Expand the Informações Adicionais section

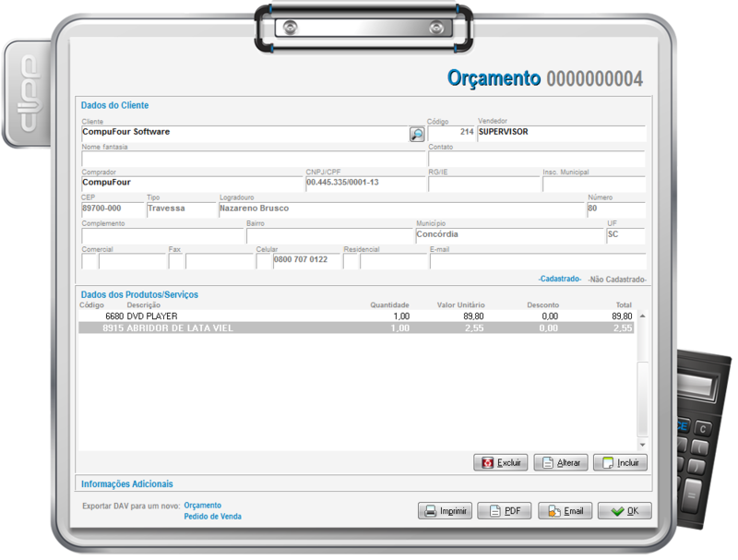coord(126,483)
